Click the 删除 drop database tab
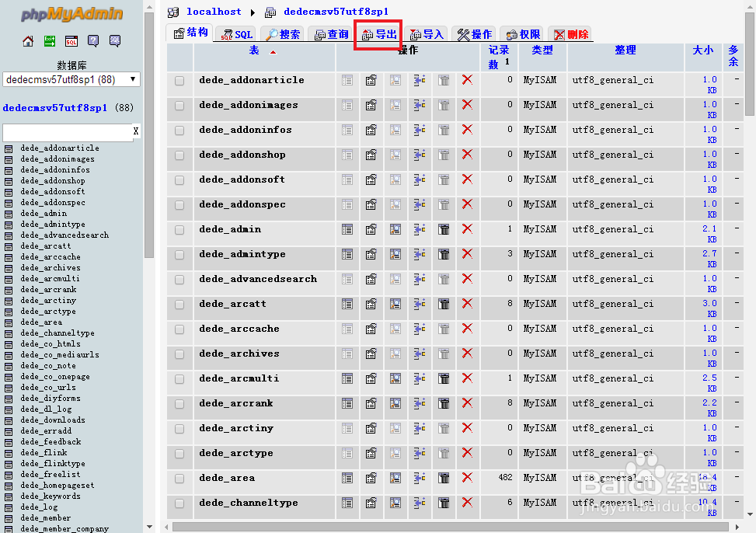Image resolution: width=756 pixels, height=533 pixels. click(570, 34)
